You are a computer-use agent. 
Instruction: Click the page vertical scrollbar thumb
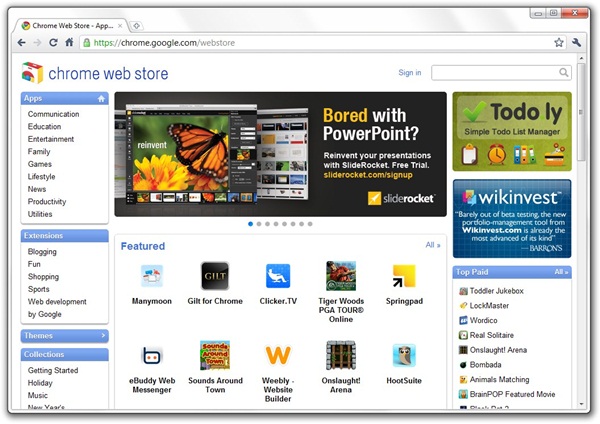[582, 112]
